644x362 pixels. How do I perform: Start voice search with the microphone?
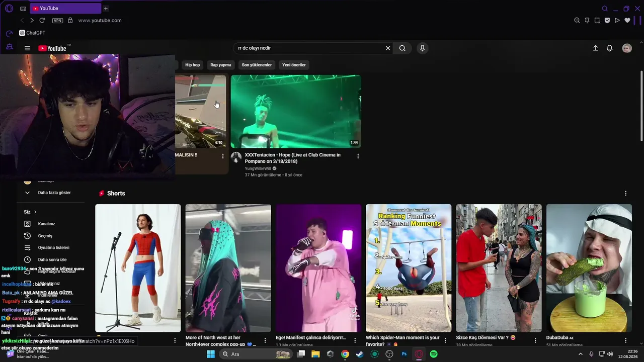422,48
